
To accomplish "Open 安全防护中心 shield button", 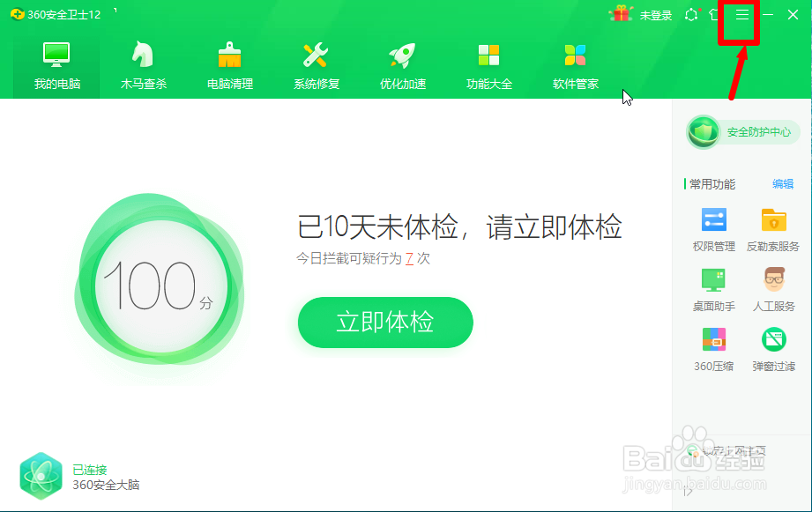I will click(x=743, y=132).
